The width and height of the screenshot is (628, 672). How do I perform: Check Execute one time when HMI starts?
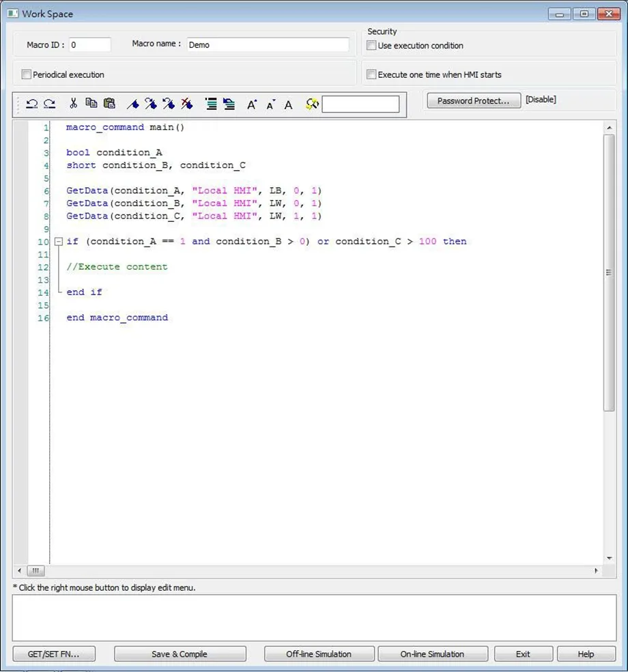click(371, 74)
